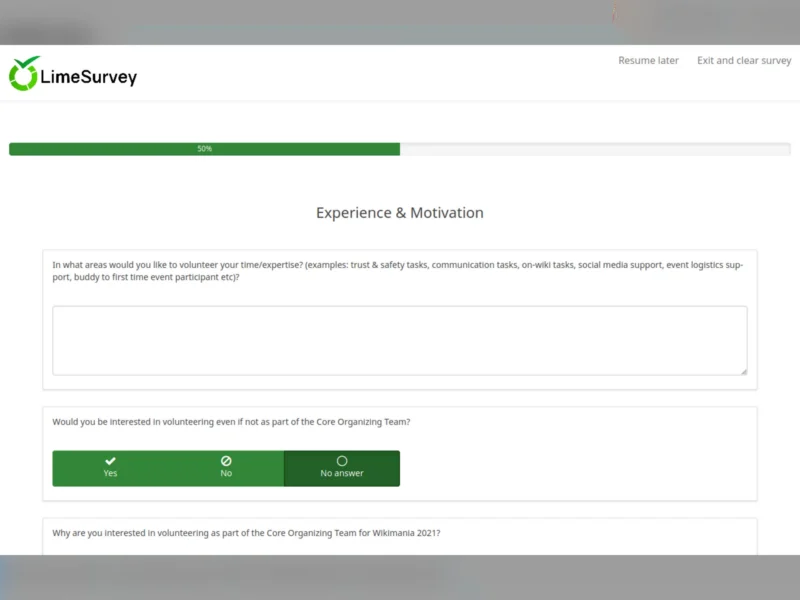Open the Resume later link
Viewport: 800px width, 600px height.
point(648,61)
